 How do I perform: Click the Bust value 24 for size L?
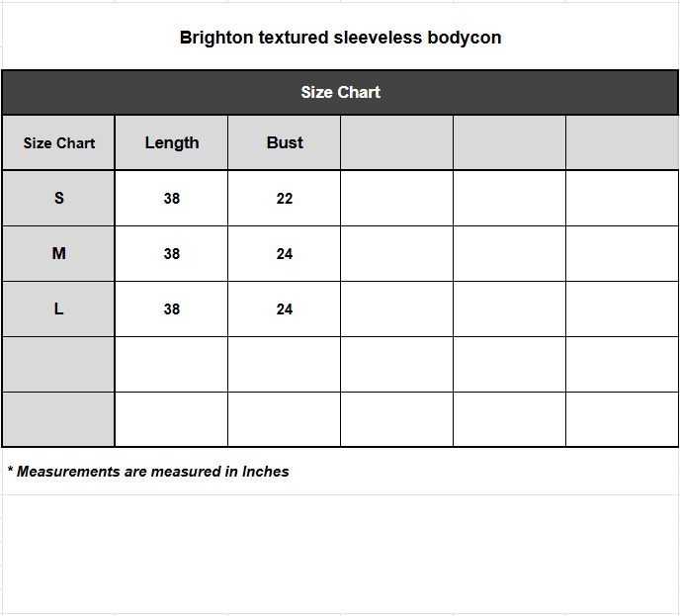[x=285, y=308]
